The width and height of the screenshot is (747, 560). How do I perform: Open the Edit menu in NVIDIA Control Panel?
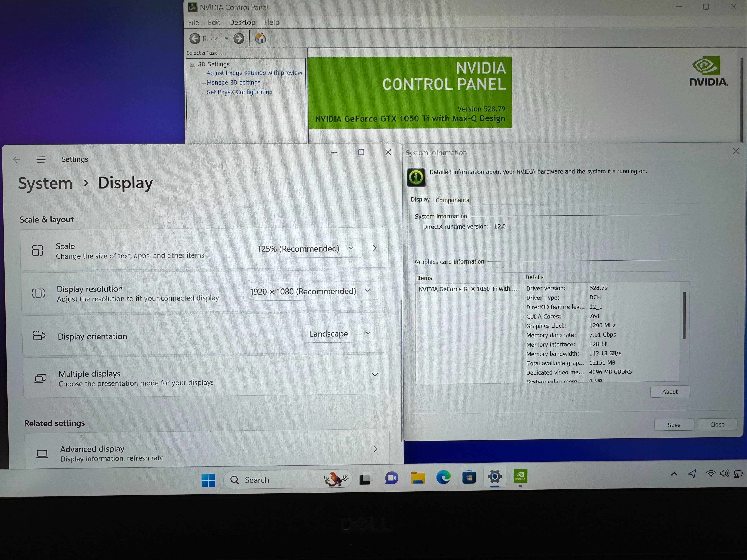(214, 22)
